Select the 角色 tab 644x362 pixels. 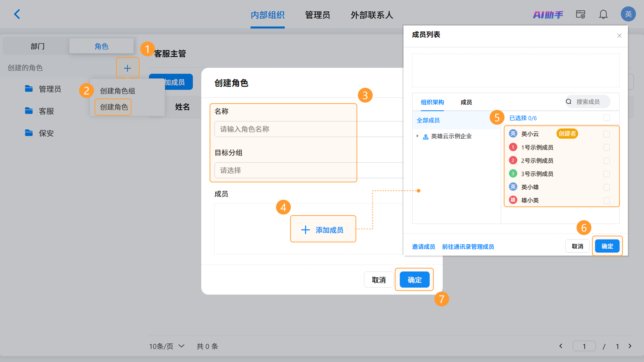101,46
